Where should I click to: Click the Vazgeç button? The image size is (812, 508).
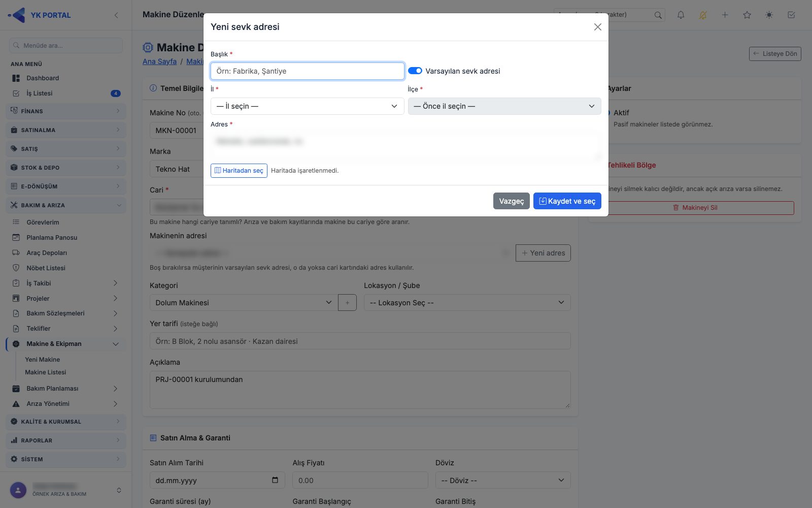click(511, 201)
